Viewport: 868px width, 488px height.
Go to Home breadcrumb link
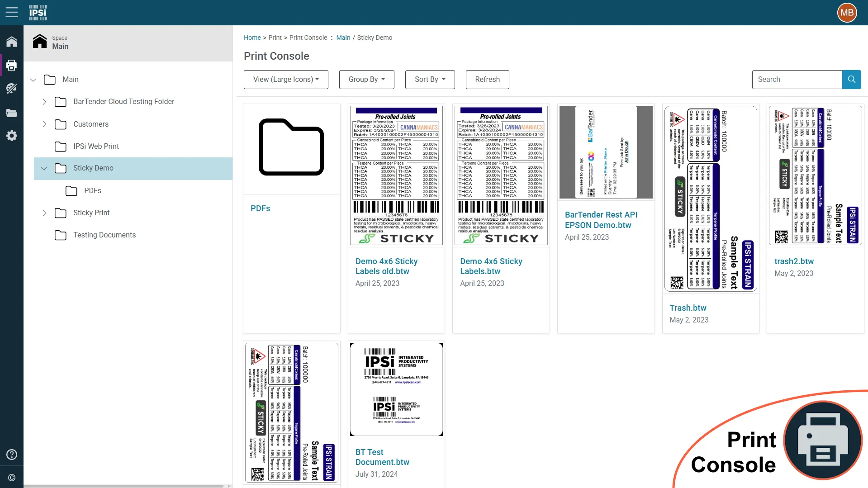point(252,38)
